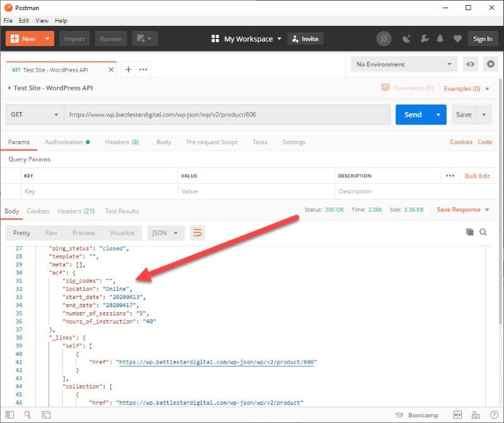Open manage environments gear icon
The height and width of the screenshot is (423, 504).
tap(491, 64)
